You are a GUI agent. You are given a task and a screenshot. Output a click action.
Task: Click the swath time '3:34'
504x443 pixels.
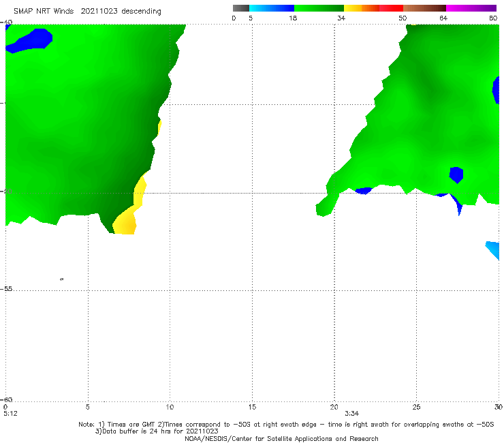(x=352, y=414)
